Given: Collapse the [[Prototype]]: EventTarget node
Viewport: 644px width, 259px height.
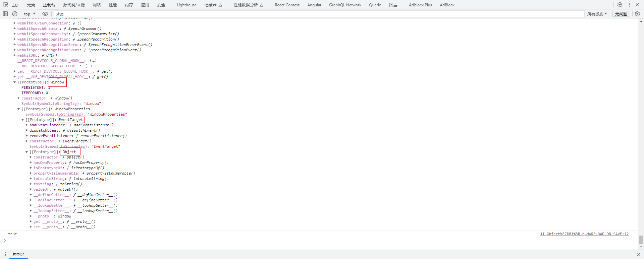Looking at the screenshot, I should [x=23, y=120].
